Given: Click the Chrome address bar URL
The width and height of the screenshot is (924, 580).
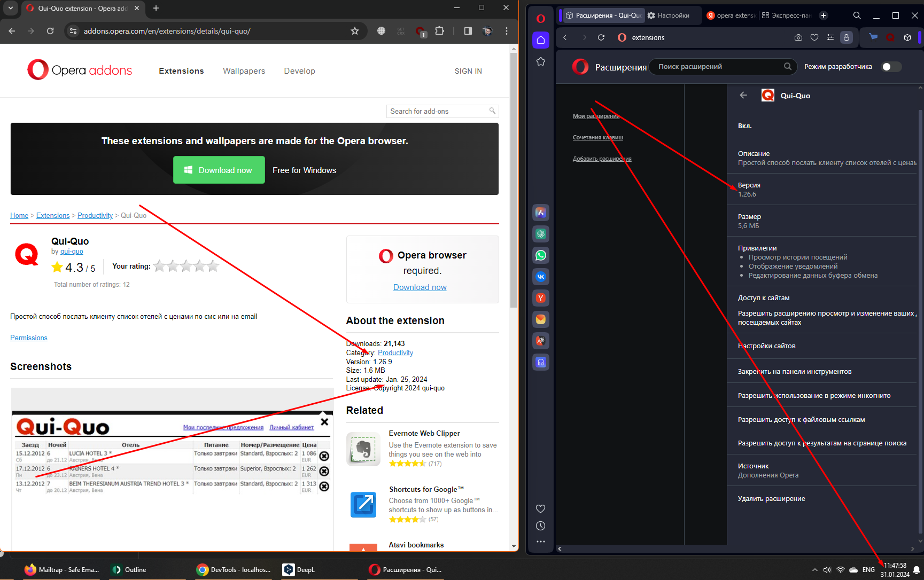Looking at the screenshot, I should pyautogui.click(x=167, y=31).
